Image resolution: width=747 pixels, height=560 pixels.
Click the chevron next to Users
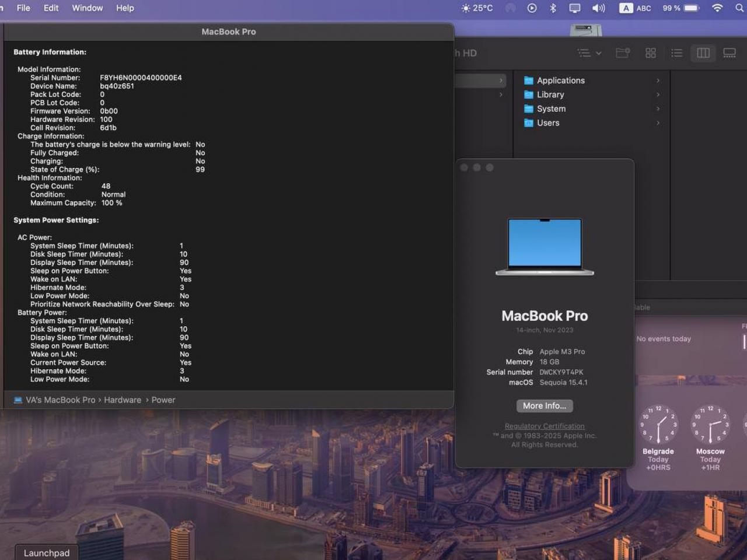click(658, 123)
